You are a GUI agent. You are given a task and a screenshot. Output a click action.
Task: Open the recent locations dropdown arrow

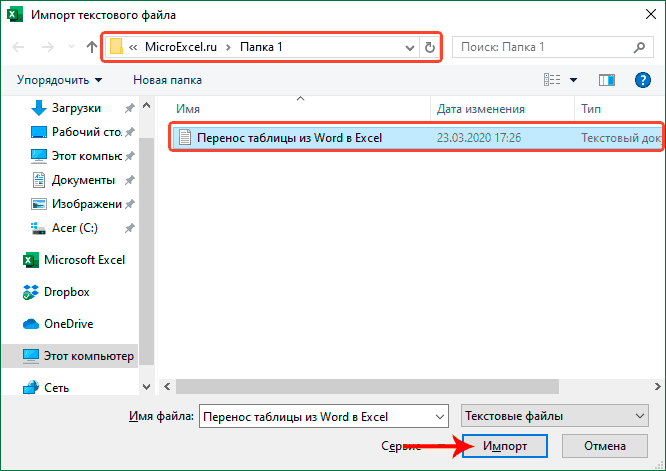(x=71, y=47)
